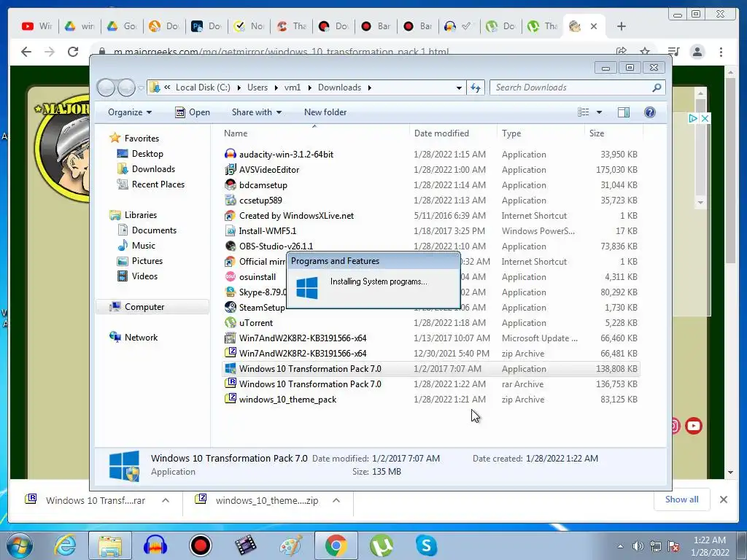This screenshot has height=560, width=747.
Task: Open Paint from the taskbar
Action: point(290,545)
